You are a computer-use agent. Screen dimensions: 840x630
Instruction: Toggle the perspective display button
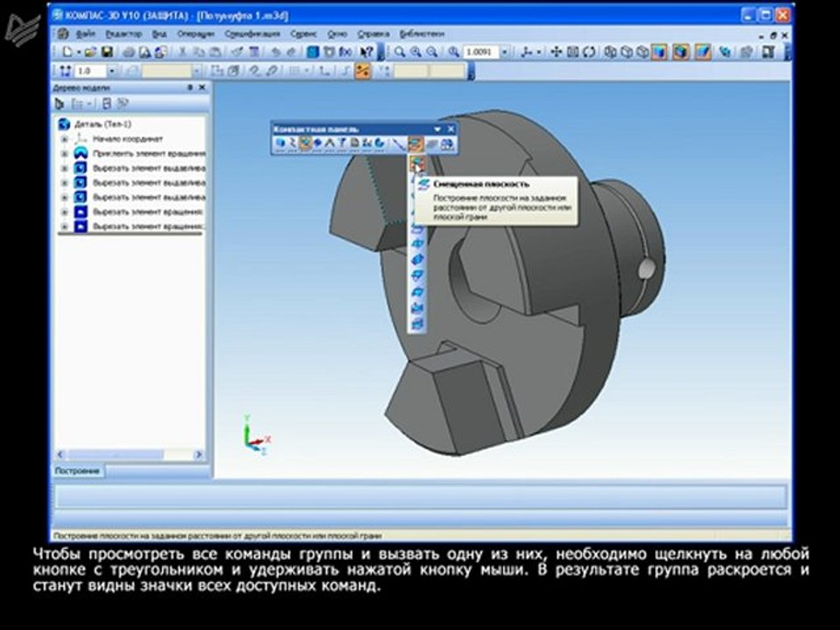click(x=703, y=52)
